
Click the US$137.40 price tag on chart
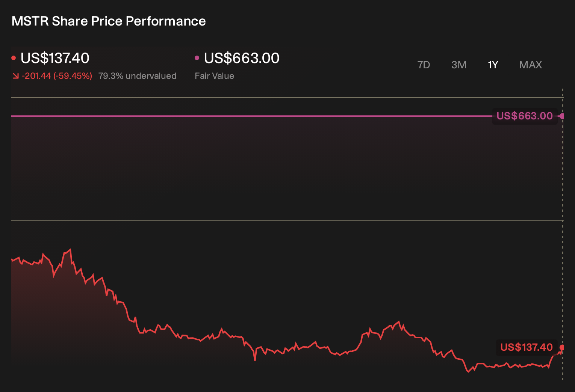(527, 347)
